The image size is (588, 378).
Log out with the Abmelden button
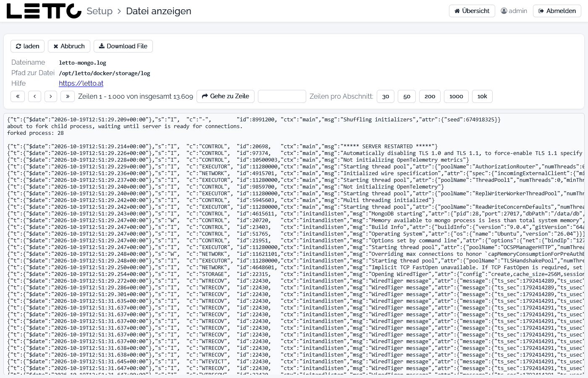pos(557,11)
